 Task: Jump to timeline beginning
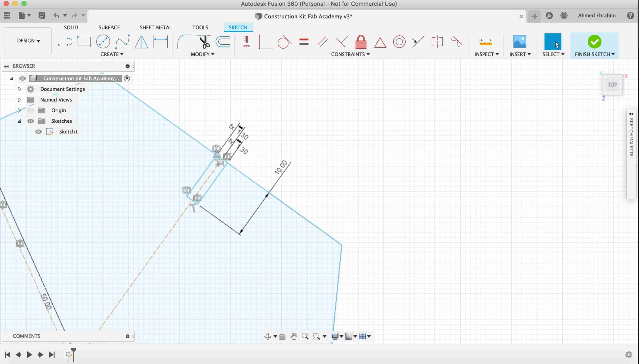tap(8, 354)
